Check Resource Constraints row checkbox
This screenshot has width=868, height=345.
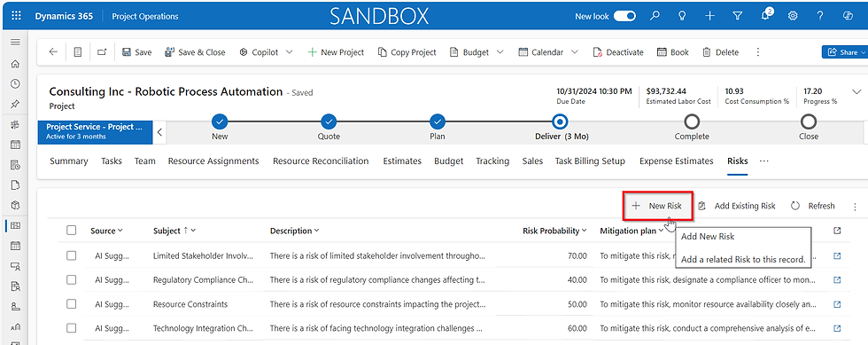(72, 304)
